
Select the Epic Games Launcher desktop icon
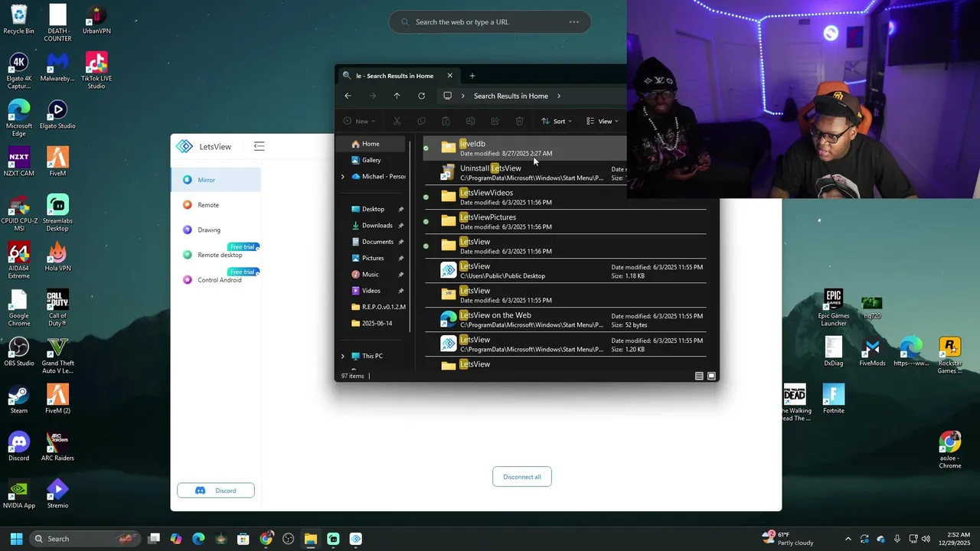click(833, 308)
